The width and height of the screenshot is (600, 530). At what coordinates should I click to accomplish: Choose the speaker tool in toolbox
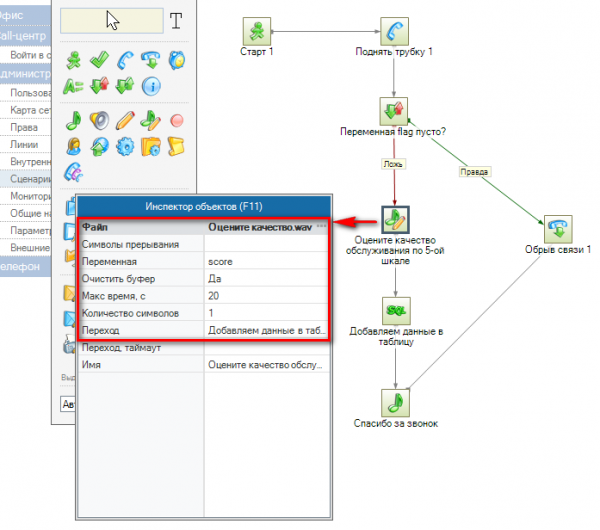tap(101, 121)
